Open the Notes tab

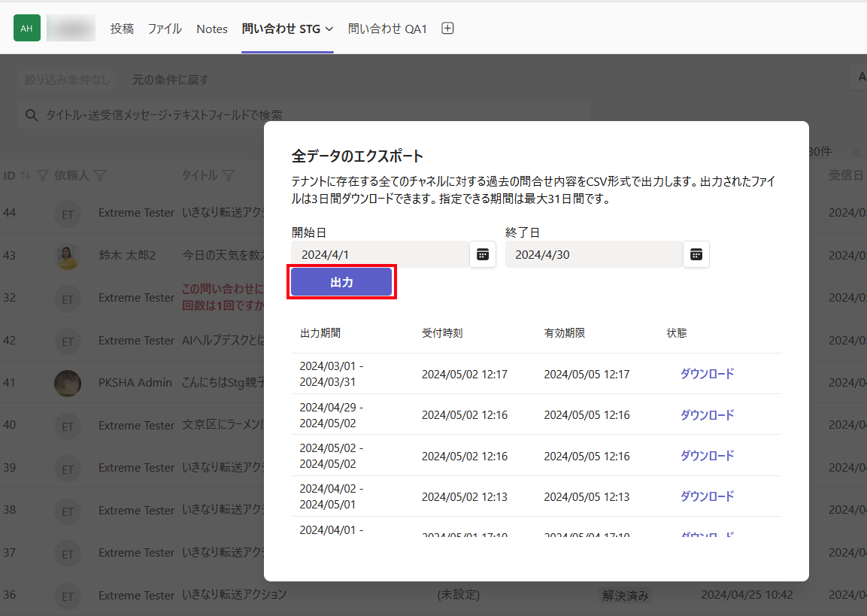(x=212, y=29)
